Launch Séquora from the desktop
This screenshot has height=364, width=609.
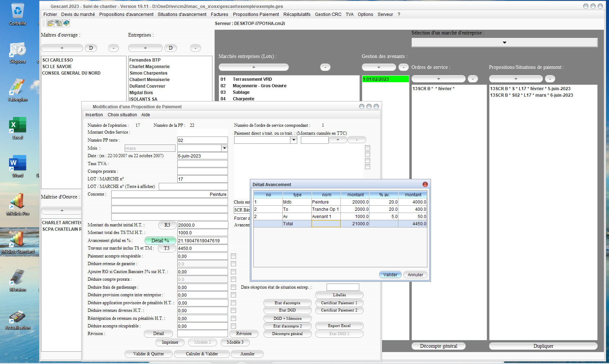point(18,53)
